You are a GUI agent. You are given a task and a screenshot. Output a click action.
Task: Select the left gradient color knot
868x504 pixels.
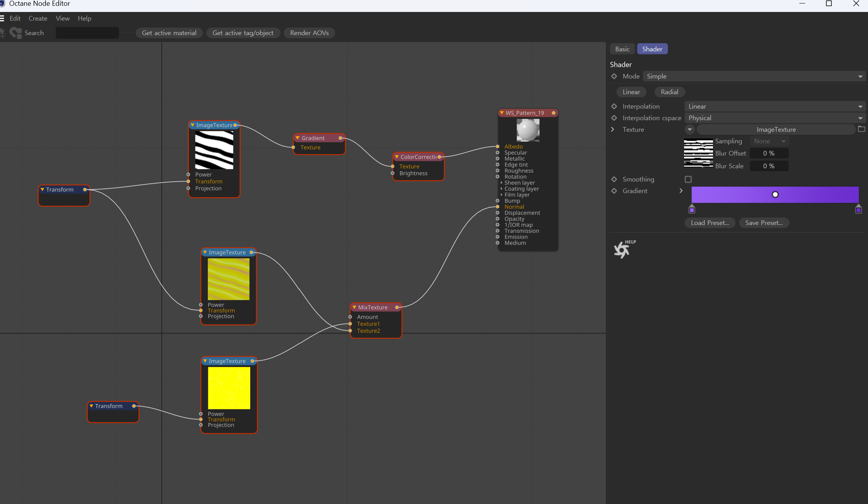(x=692, y=210)
